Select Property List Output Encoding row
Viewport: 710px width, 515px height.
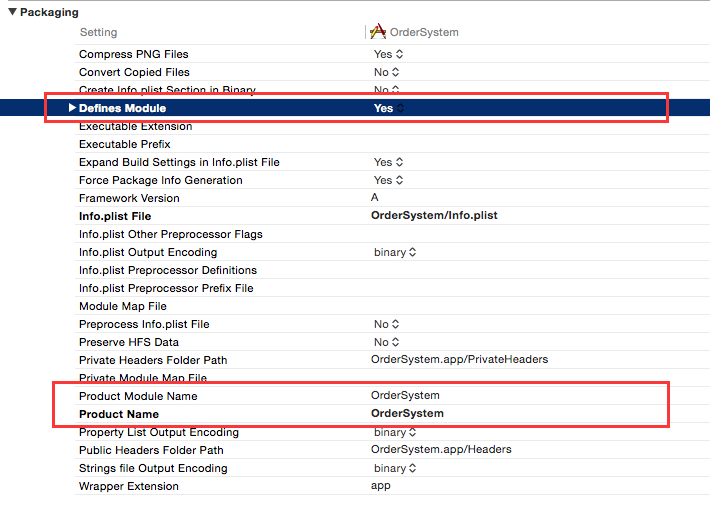[392, 432]
